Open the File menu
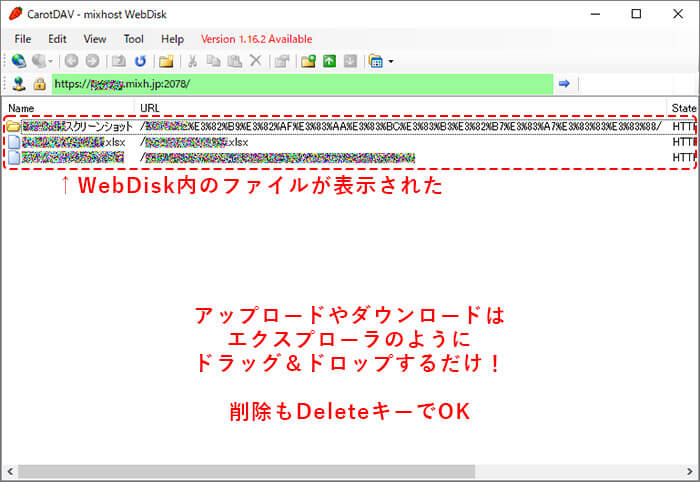Image resolution: width=700 pixels, height=482 pixels. pos(23,39)
